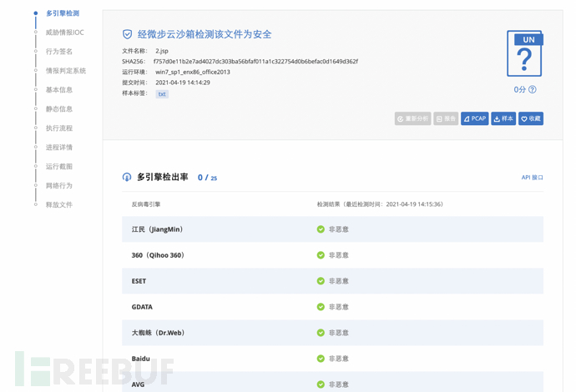576x392 pixels.
Task: Select the txt sample tag
Action: click(x=162, y=94)
